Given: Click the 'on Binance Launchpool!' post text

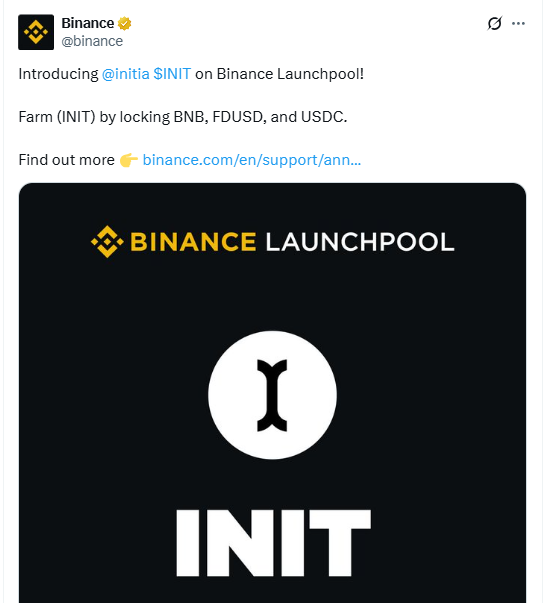Looking at the screenshot, I should (x=279, y=73).
